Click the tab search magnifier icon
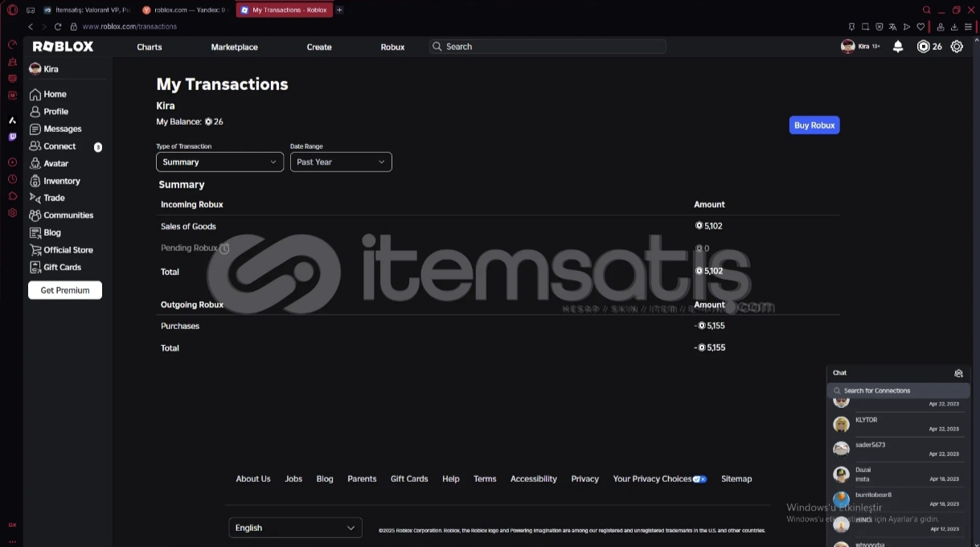Viewport: 980px width, 547px height. [x=927, y=10]
